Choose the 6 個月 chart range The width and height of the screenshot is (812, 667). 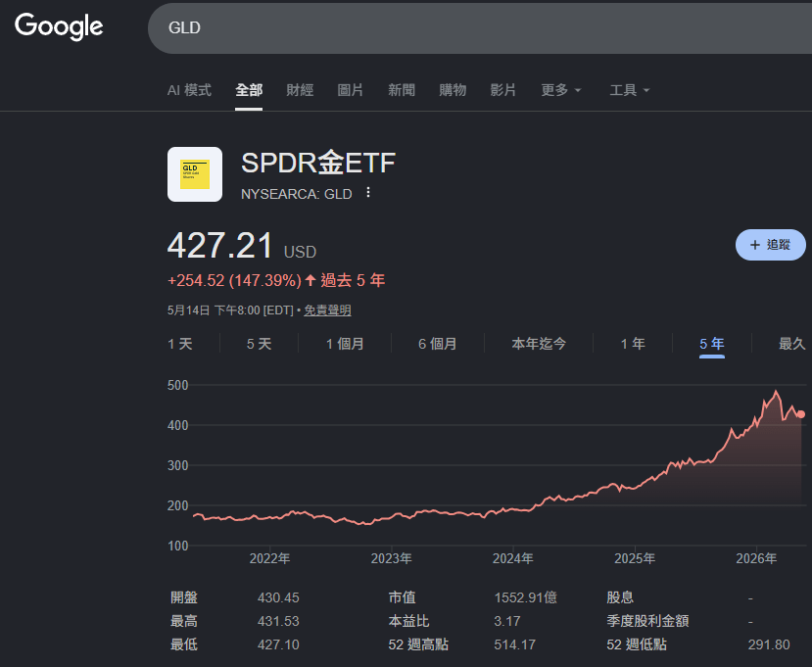438,344
